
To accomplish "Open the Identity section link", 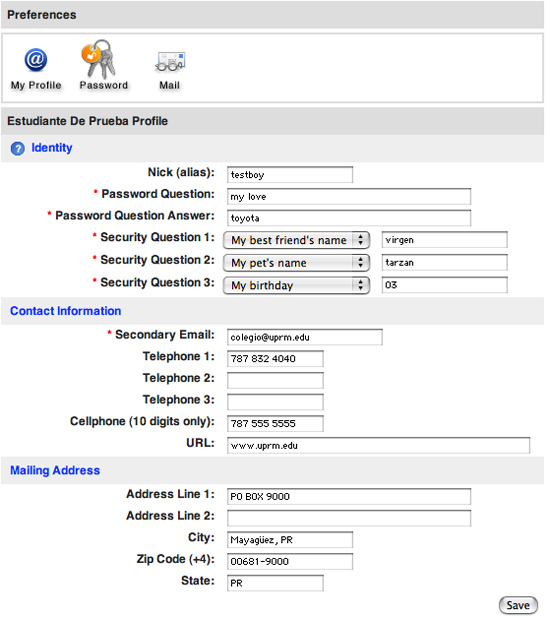I will point(52,148).
